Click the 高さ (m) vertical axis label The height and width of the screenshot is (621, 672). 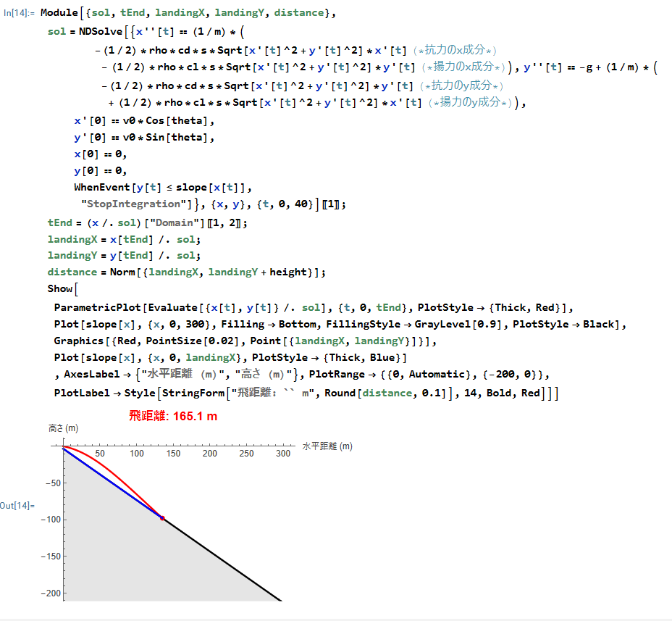coord(63,429)
